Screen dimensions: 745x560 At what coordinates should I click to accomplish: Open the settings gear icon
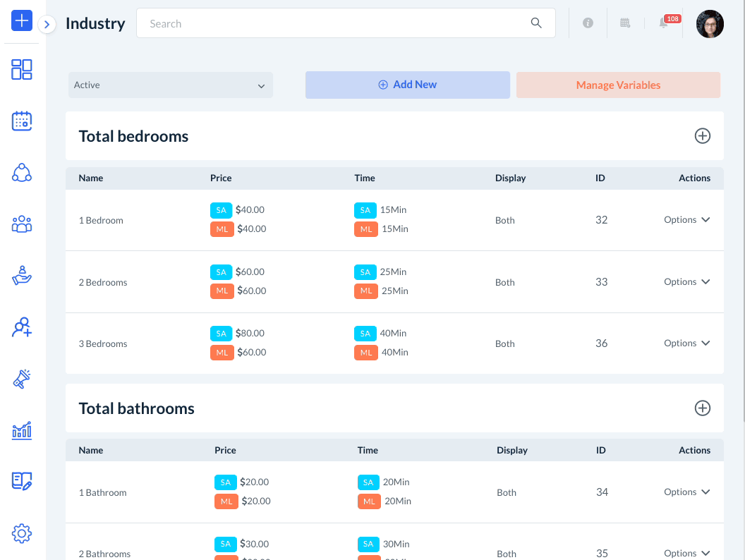tap(22, 533)
